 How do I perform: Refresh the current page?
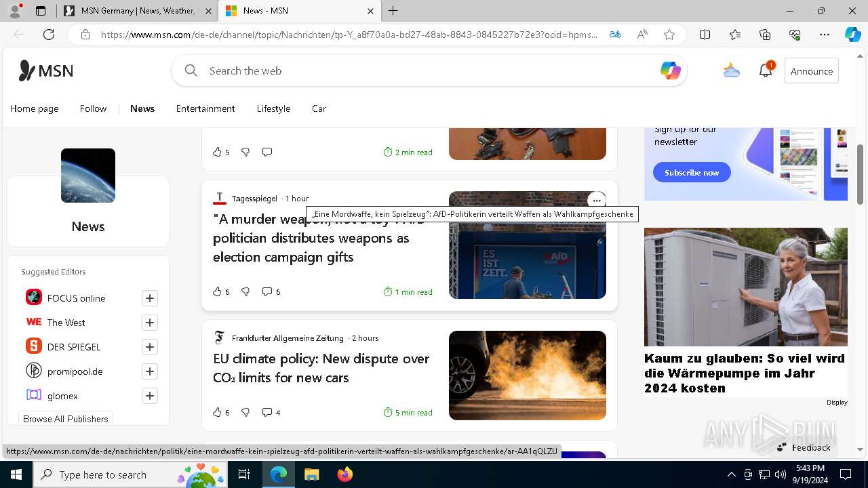(x=49, y=35)
